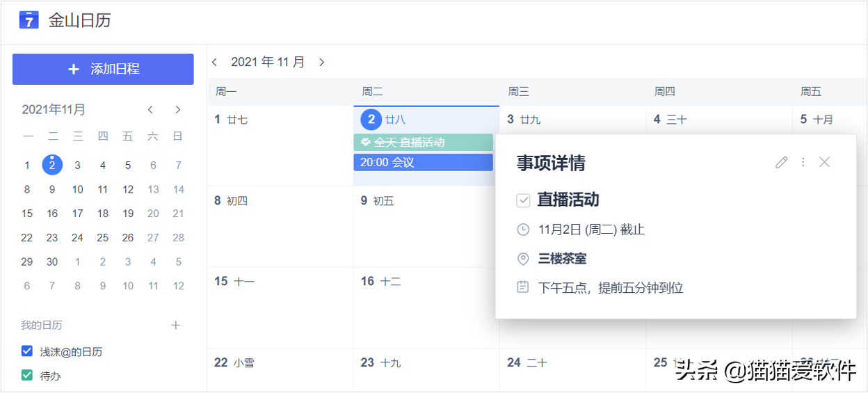The height and width of the screenshot is (393, 868).
Task: Show next month in mini calendar
Action: 178,110
